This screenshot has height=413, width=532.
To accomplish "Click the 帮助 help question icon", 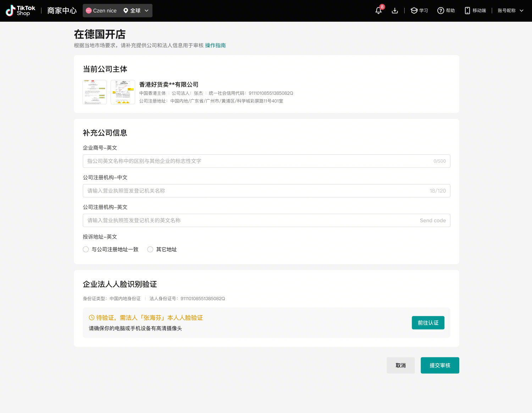I will (441, 11).
